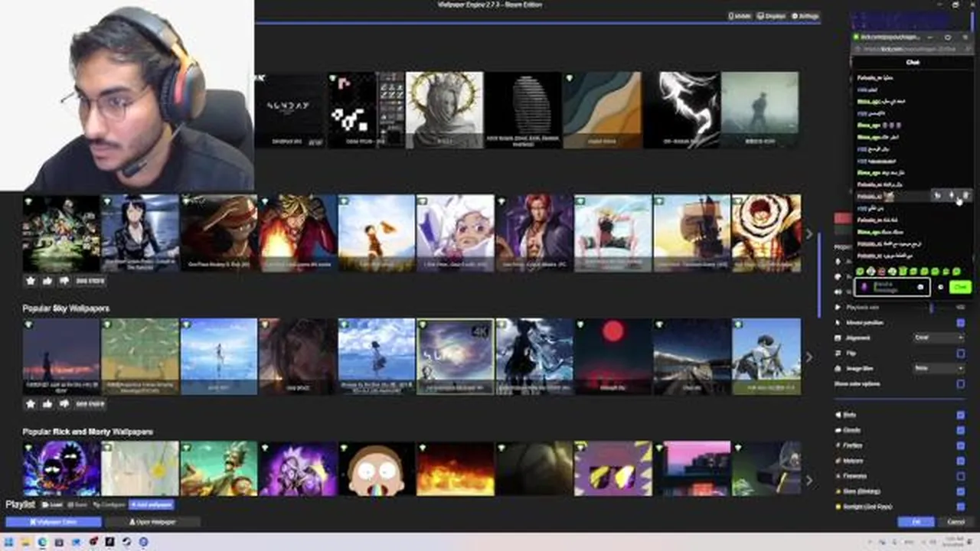This screenshot has width=980, height=551.
Task: Click pin icon on hovered chat message
Action: 952,196
